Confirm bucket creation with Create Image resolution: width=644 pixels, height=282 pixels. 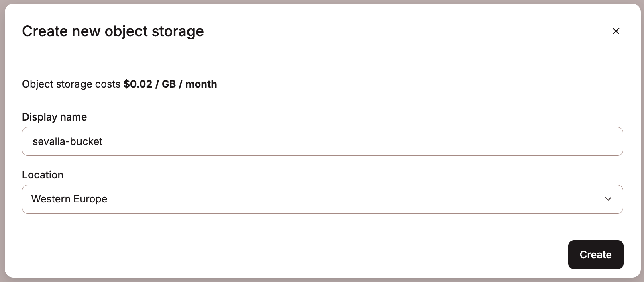pyautogui.click(x=595, y=254)
